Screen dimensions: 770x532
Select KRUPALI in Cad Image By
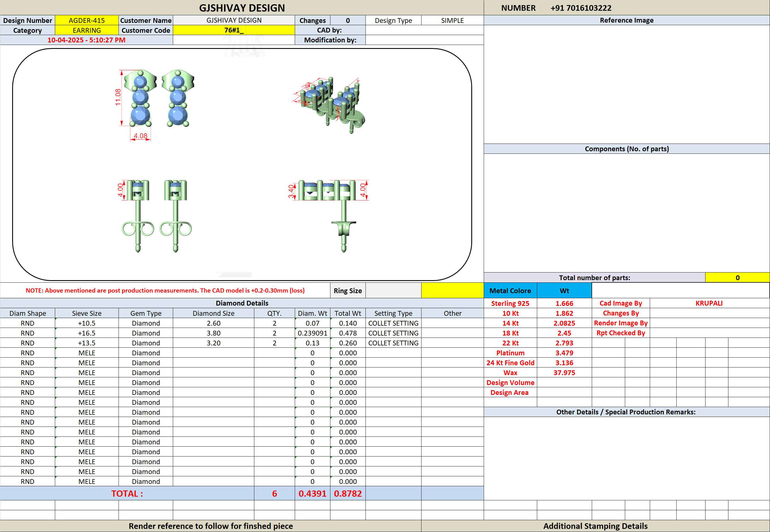(x=709, y=303)
